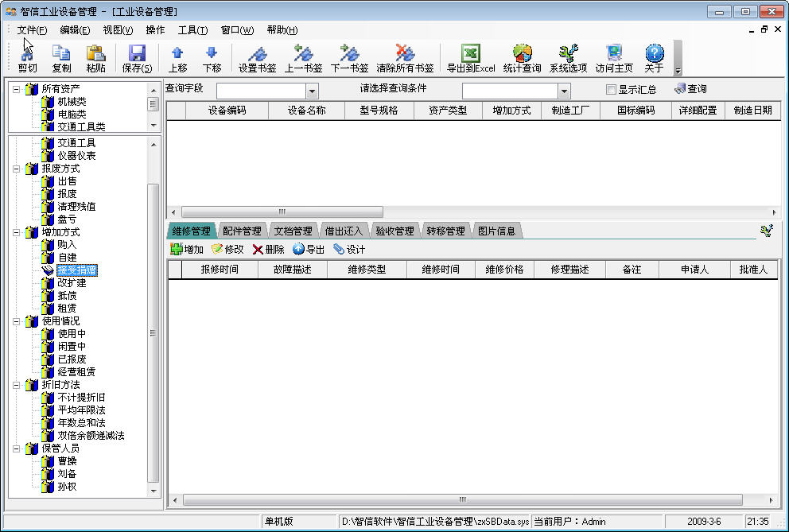Switch to the 图片信息 tab
This screenshot has width=789, height=532.
click(x=496, y=231)
